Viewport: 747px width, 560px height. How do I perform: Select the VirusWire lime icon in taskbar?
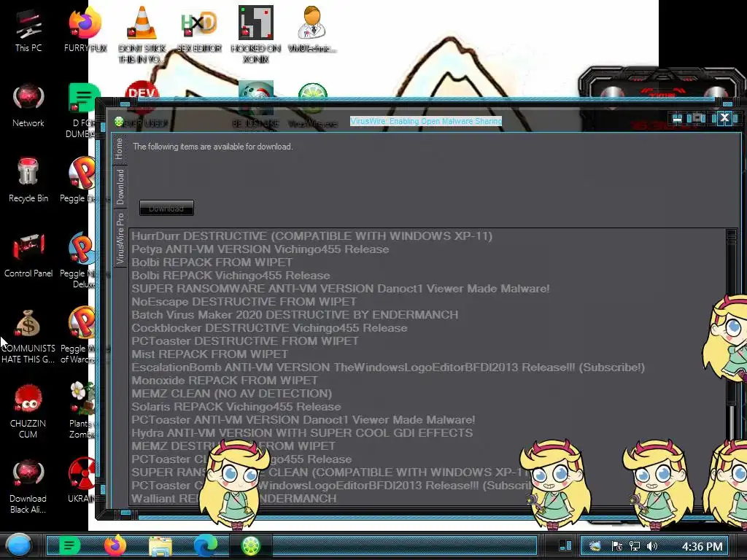pyautogui.click(x=251, y=545)
